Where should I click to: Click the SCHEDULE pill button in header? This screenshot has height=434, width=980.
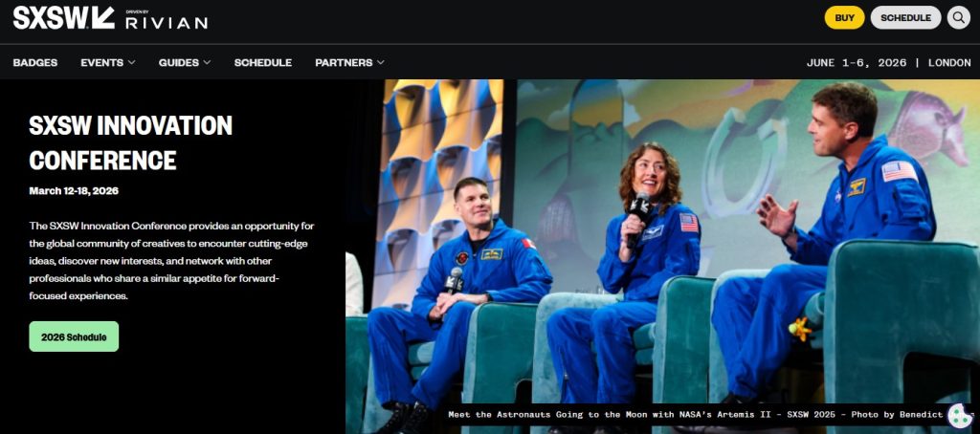905,17
